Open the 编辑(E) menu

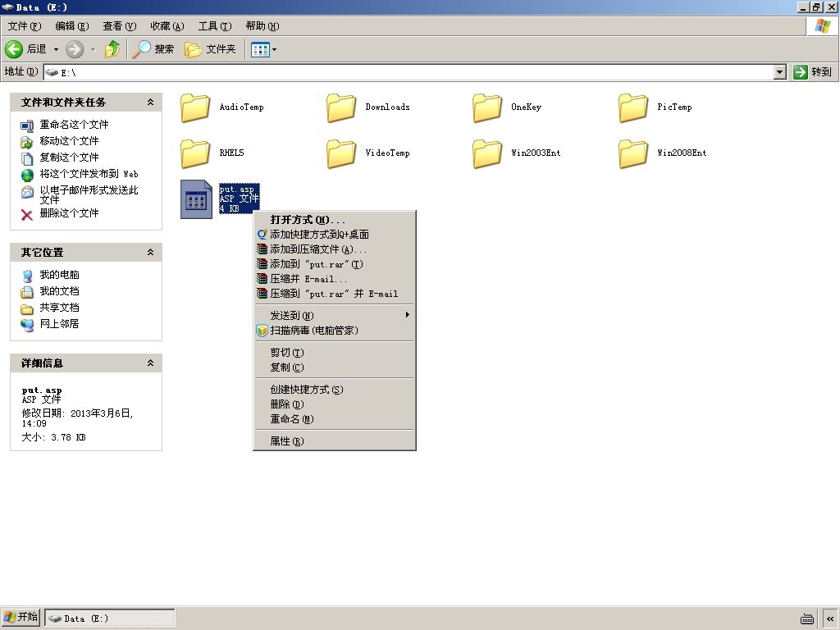(72, 25)
